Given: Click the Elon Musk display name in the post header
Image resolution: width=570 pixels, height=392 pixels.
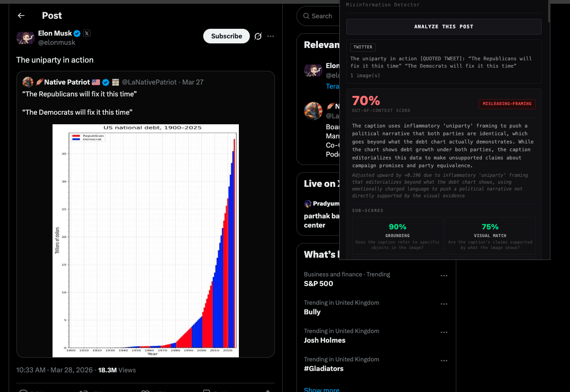Looking at the screenshot, I should click(x=55, y=33).
